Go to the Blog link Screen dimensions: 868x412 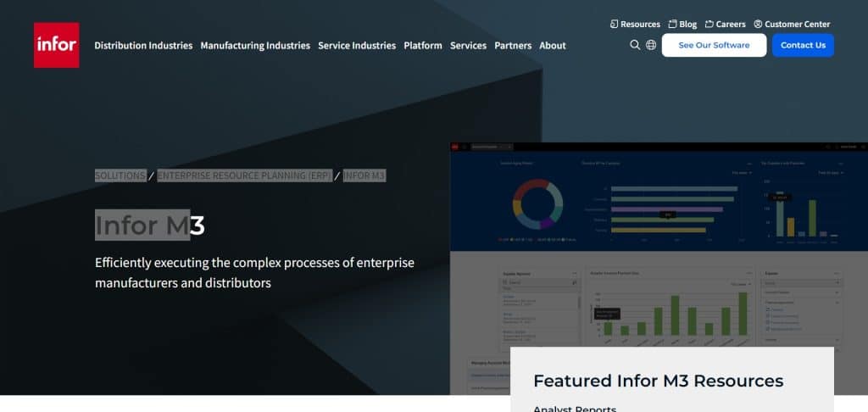[688, 24]
